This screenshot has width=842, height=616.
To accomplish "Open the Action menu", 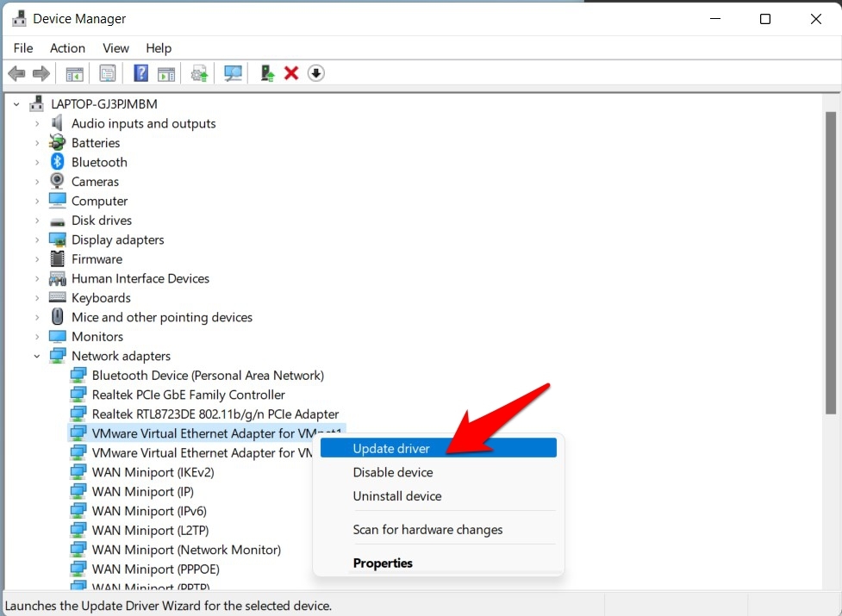I will pyautogui.click(x=67, y=48).
